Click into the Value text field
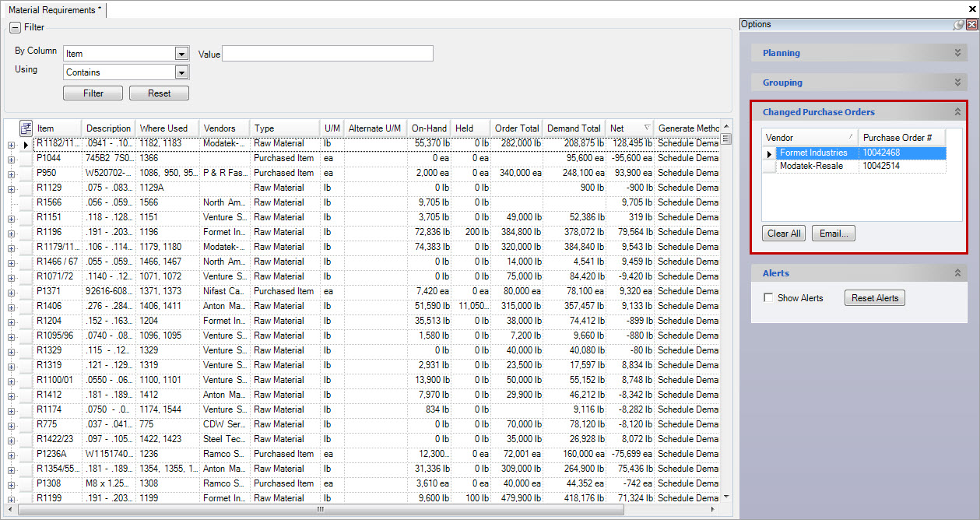Image resolution: width=980 pixels, height=520 pixels. [328, 54]
